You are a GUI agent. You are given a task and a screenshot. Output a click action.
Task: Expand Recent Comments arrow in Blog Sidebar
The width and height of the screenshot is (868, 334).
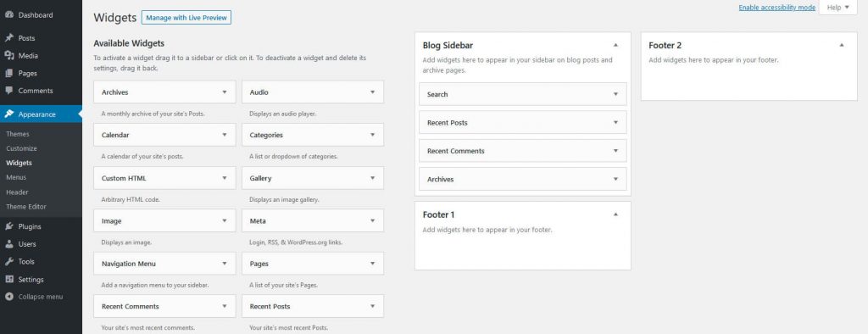point(615,151)
